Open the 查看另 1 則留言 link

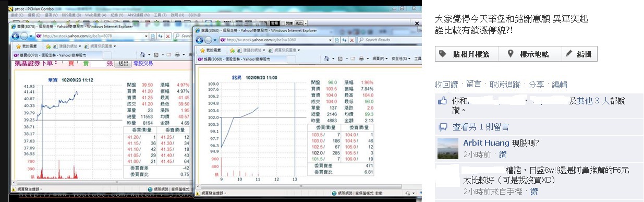(480, 127)
